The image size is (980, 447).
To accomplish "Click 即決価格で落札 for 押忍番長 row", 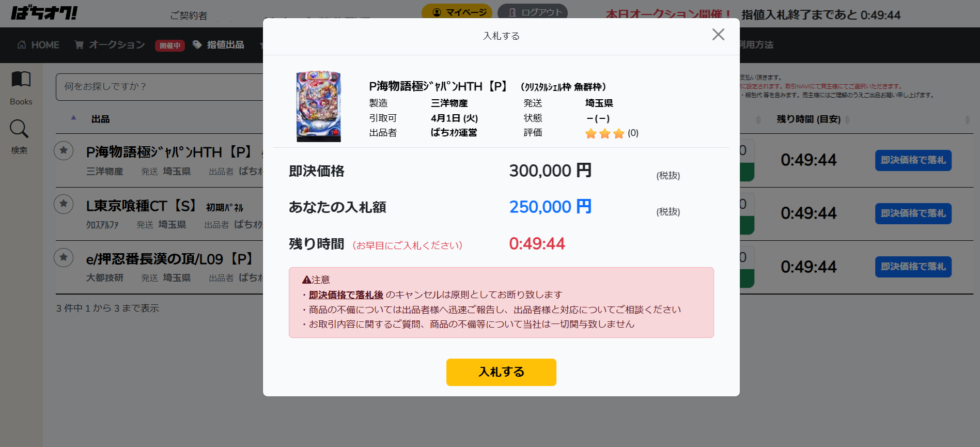I will tap(913, 267).
